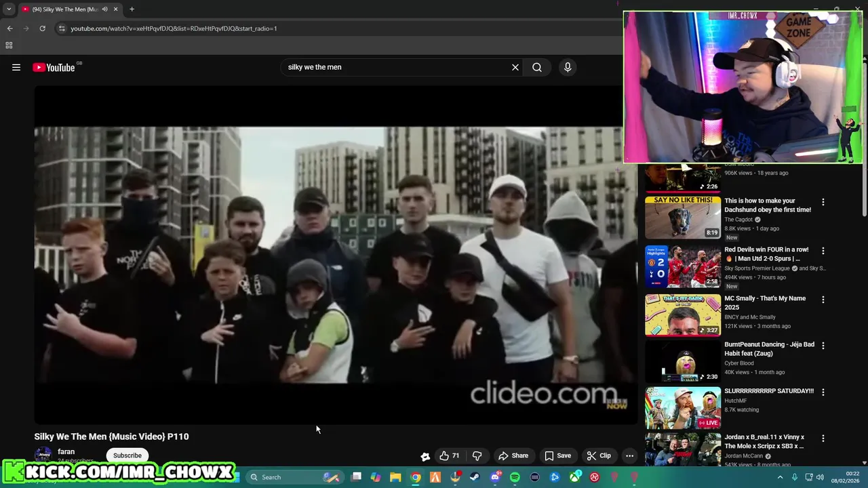The width and height of the screenshot is (868, 488).
Task: Open MC Smally That's My Name thumbnail
Action: 683,315
